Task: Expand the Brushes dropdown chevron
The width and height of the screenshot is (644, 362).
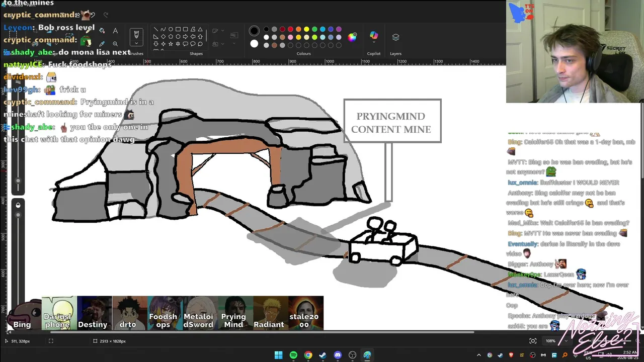Action: (136, 44)
